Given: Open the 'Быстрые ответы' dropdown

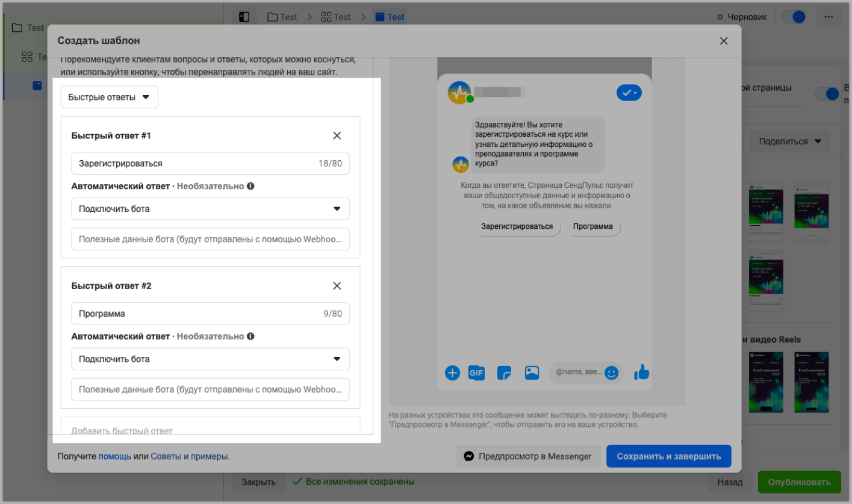Looking at the screenshot, I should tap(109, 97).
